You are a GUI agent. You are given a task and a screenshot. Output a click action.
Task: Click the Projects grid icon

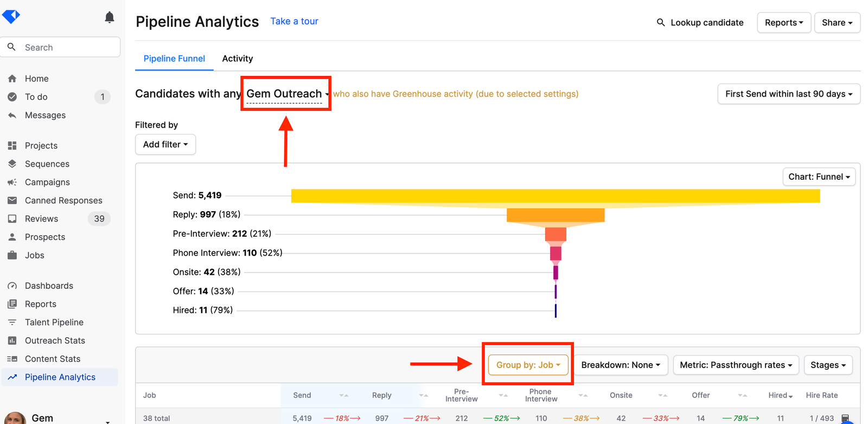(12, 145)
